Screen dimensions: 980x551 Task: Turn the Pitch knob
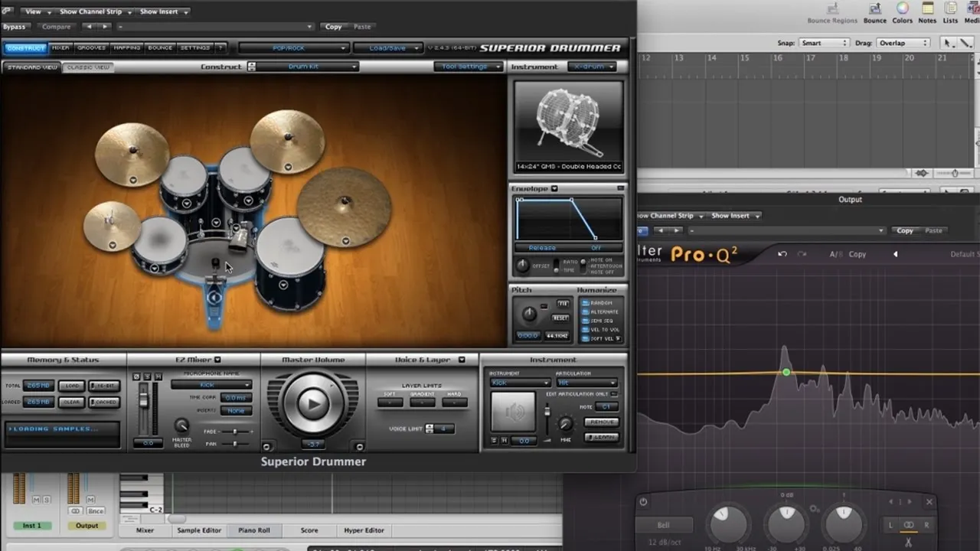(529, 315)
